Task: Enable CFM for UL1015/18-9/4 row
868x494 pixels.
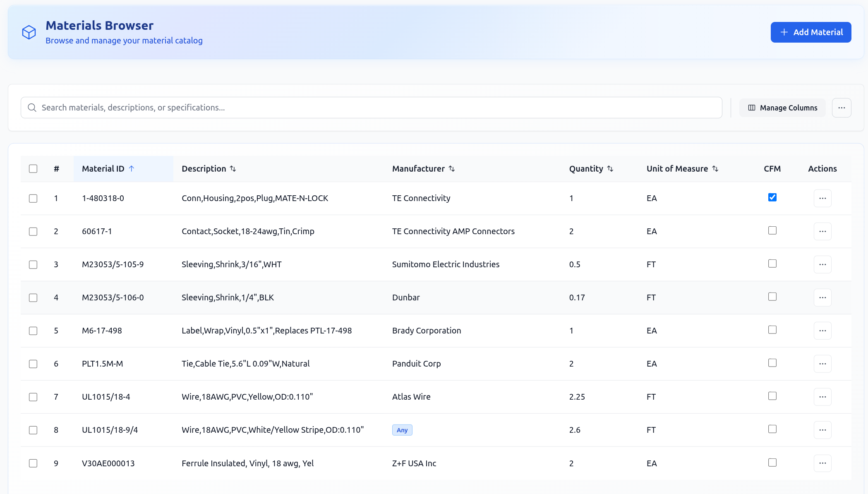Action: (x=772, y=429)
